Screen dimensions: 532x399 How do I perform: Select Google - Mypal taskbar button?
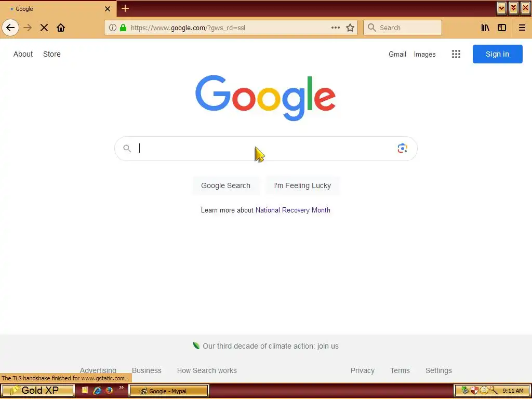[x=169, y=391]
